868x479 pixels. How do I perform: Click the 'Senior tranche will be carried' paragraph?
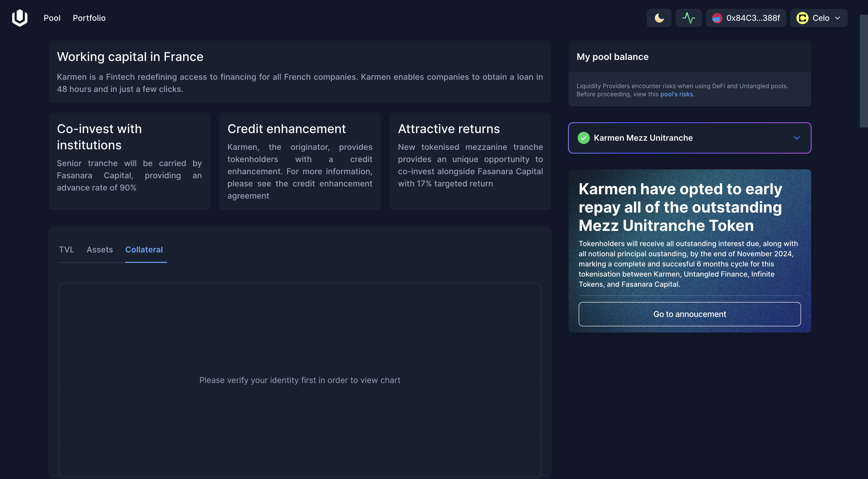(x=129, y=175)
